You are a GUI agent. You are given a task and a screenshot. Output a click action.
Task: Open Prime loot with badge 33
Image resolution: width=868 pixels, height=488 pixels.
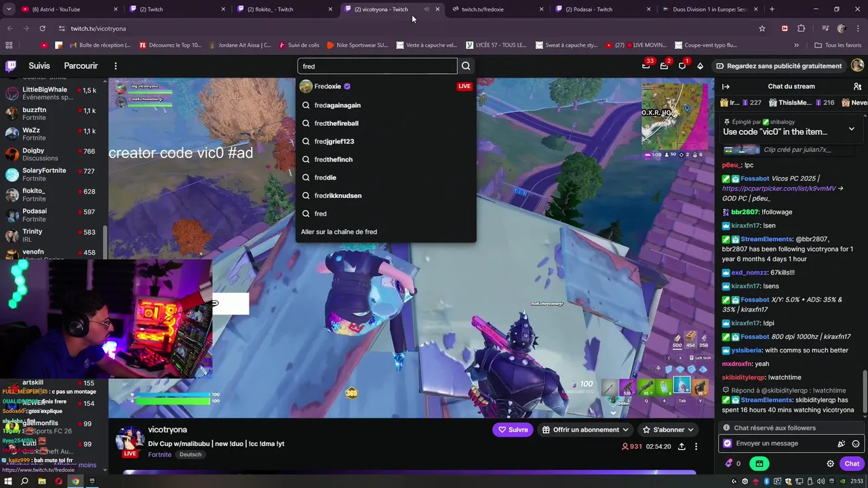coord(646,66)
